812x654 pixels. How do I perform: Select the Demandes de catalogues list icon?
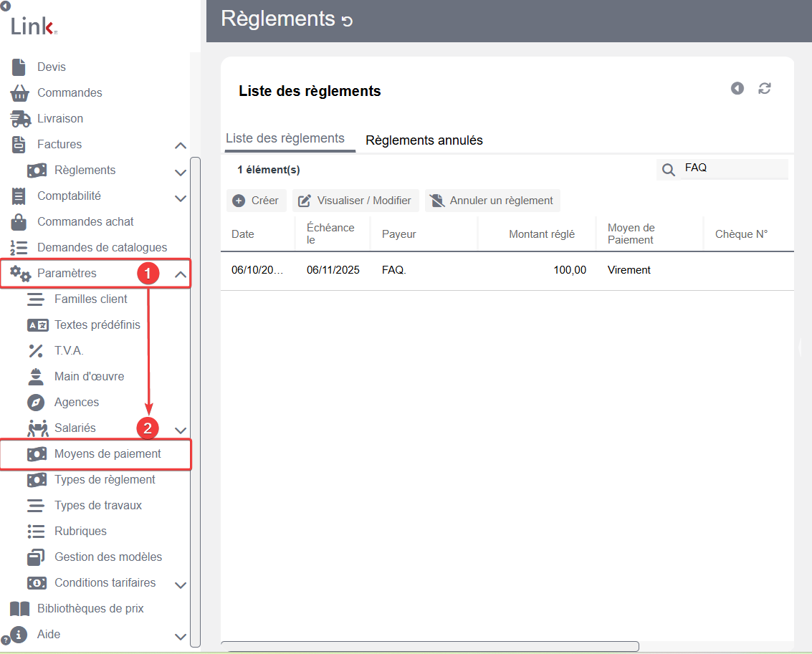(x=19, y=248)
